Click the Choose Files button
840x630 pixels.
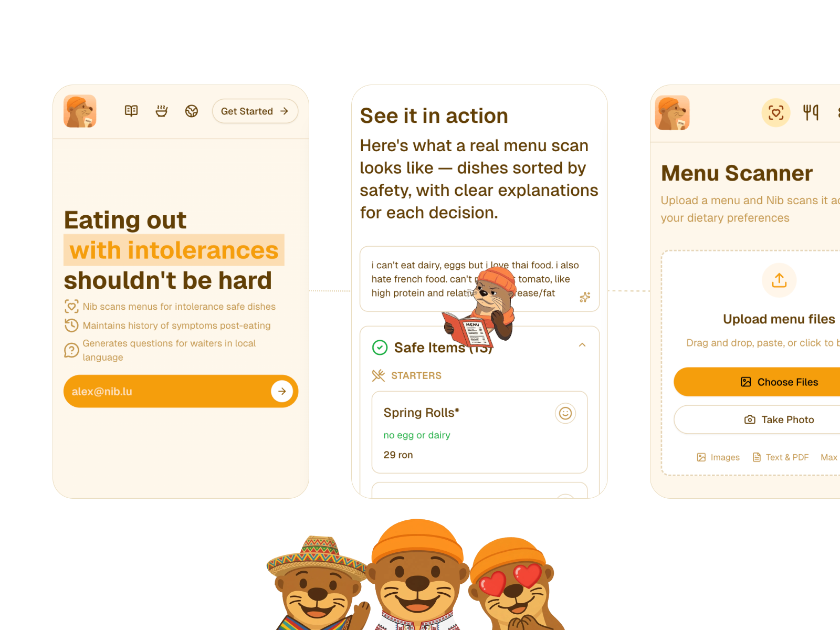pyautogui.click(x=757, y=382)
